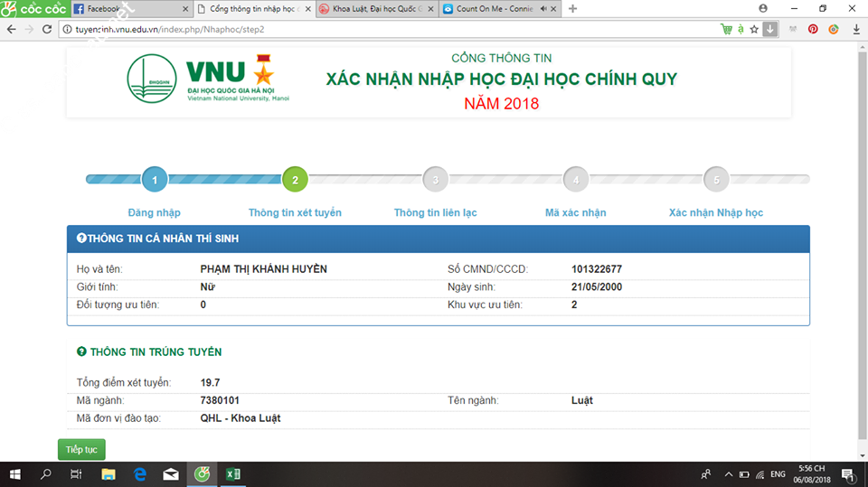
Task: Open Excel from the taskbar
Action: (232, 474)
